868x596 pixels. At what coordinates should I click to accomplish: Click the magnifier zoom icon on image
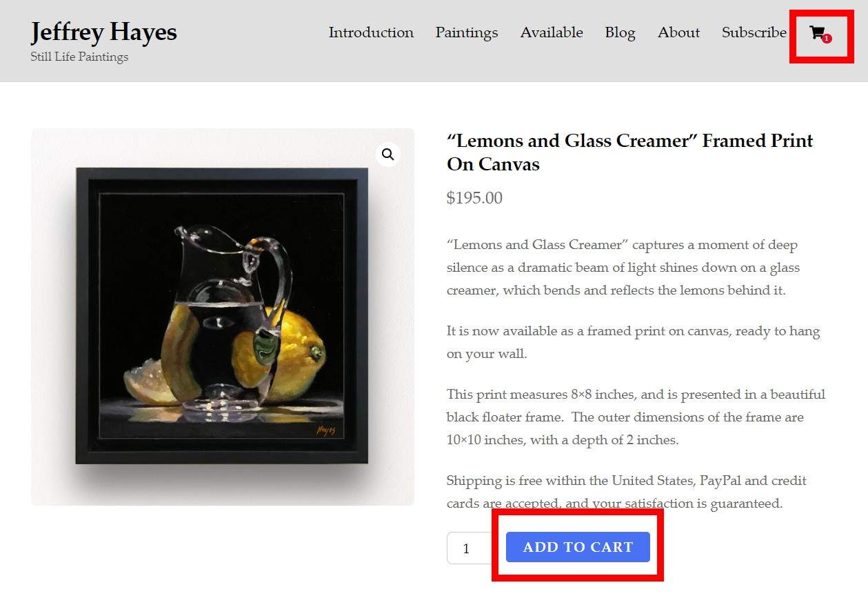click(388, 155)
